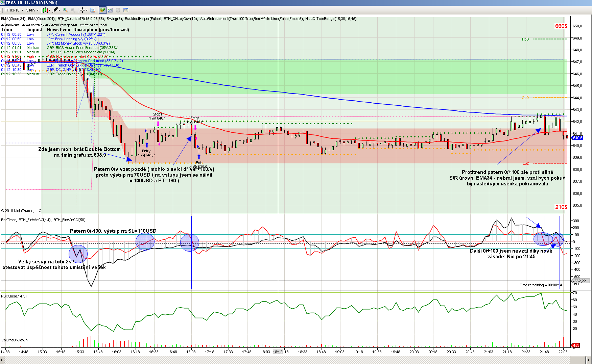This screenshot has width=592, height=364.
Task: Click the greyed zoom out magnifier icon
Action: (x=73, y=10)
